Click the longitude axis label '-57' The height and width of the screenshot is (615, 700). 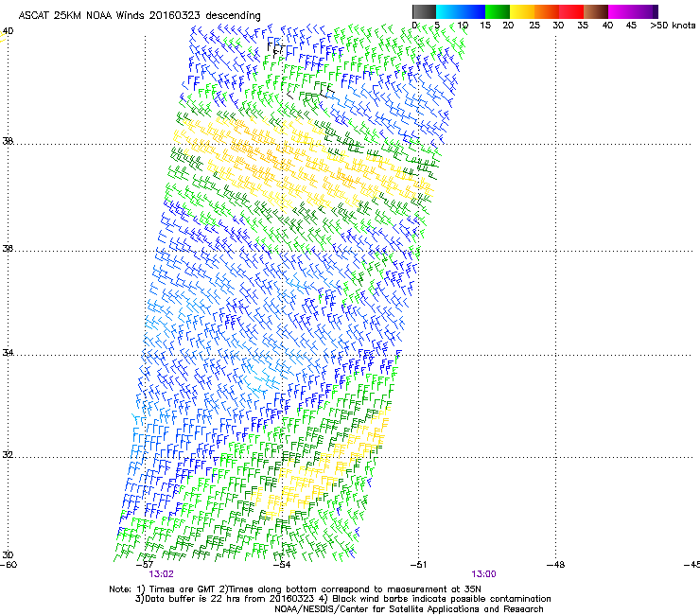click(145, 565)
